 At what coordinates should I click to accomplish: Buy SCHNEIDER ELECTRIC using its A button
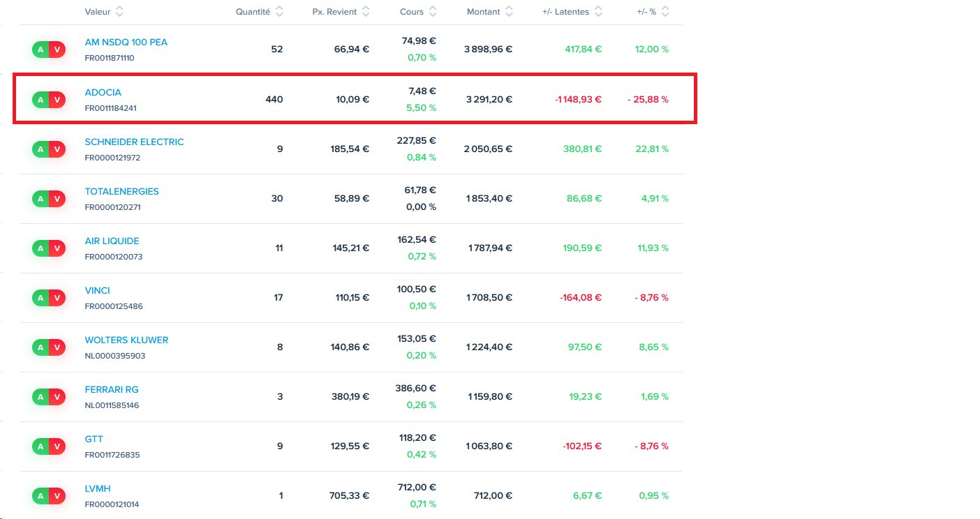(40, 149)
